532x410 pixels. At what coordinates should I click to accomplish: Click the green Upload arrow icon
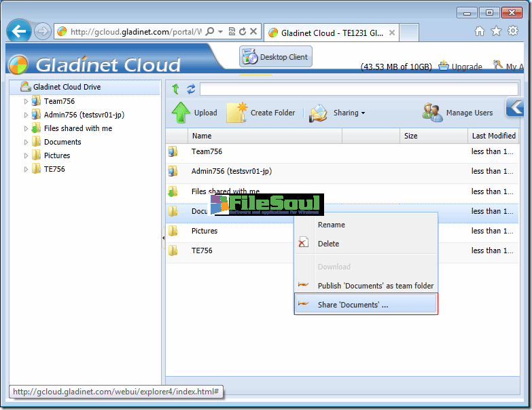point(181,113)
